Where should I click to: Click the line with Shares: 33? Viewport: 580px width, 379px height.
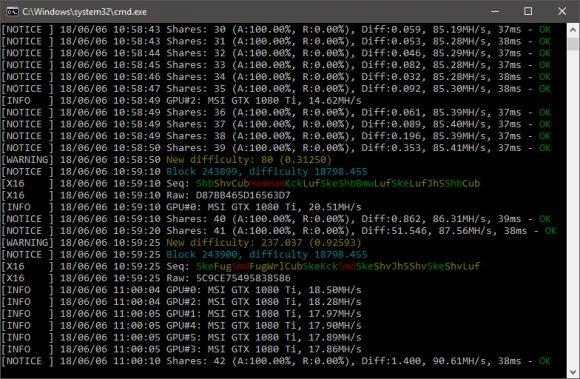276,65
